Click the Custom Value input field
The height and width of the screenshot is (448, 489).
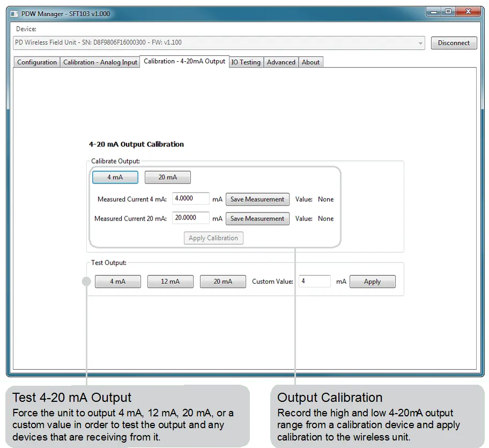[x=314, y=281]
